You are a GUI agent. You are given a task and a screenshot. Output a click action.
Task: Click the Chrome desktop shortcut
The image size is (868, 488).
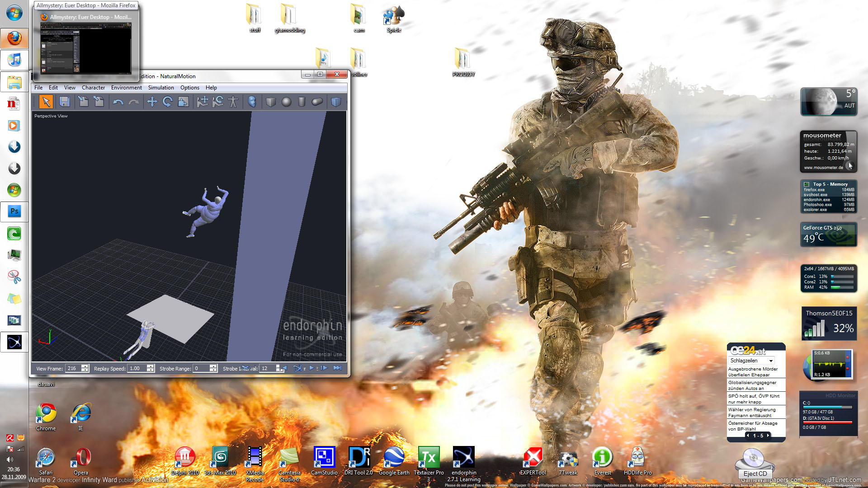(x=46, y=417)
